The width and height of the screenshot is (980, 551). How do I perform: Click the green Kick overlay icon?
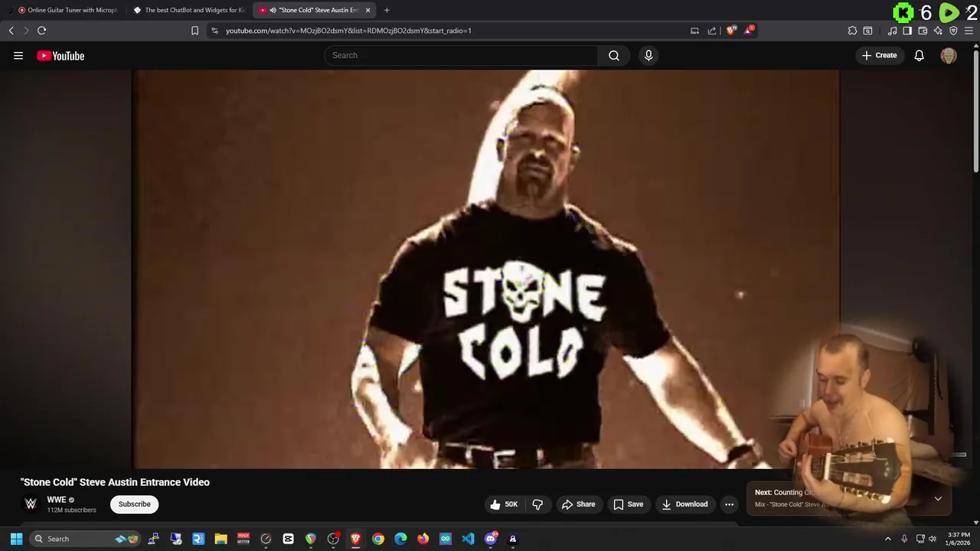903,12
